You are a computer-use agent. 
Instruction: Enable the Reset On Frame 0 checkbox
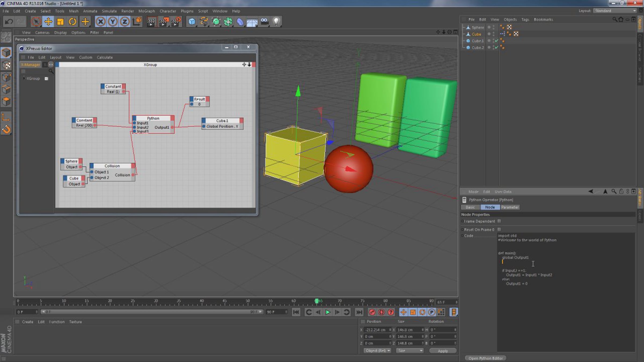click(499, 230)
